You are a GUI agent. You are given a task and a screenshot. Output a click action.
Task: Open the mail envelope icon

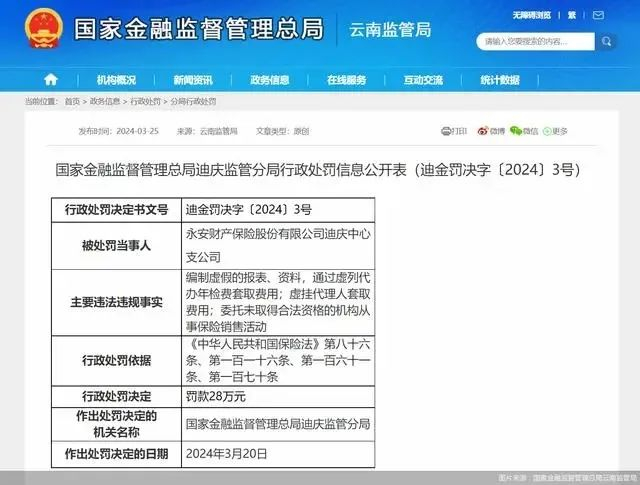point(598,16)
